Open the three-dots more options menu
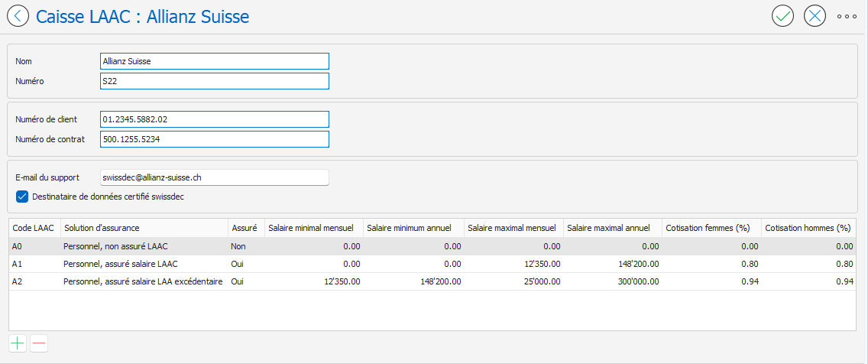868x364 pixels. point(847,17)
